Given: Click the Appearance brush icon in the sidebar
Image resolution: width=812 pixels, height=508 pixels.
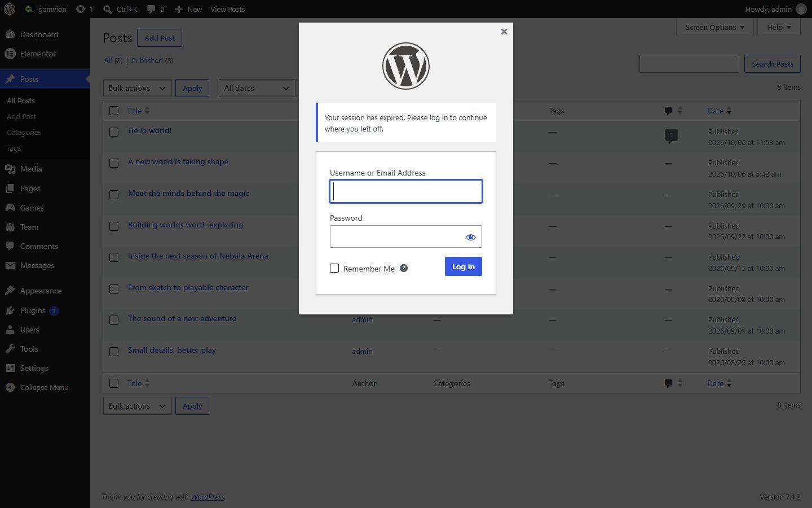Looking at the screenshot, I should tap(10, 291).
